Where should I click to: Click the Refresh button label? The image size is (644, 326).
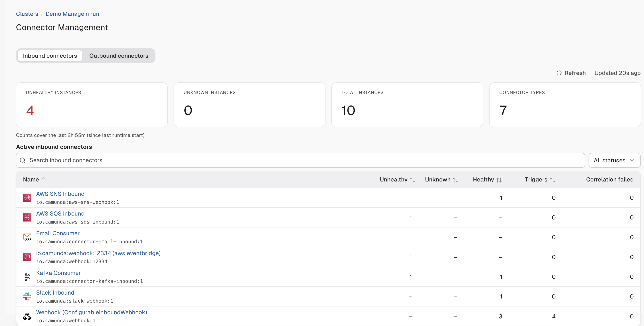tap(575, 73)
